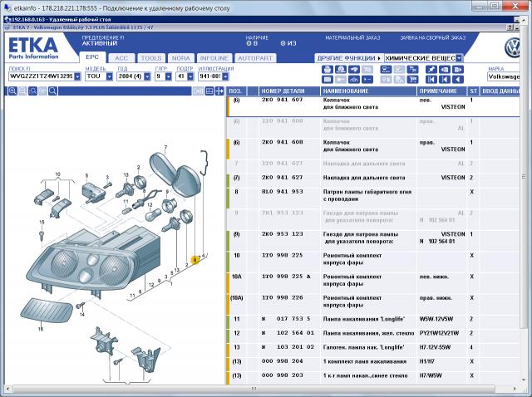Switch to the AUTOPART tab
Image resolution: width=532 pixels, height=397 pixels.
tap(255, 58)
